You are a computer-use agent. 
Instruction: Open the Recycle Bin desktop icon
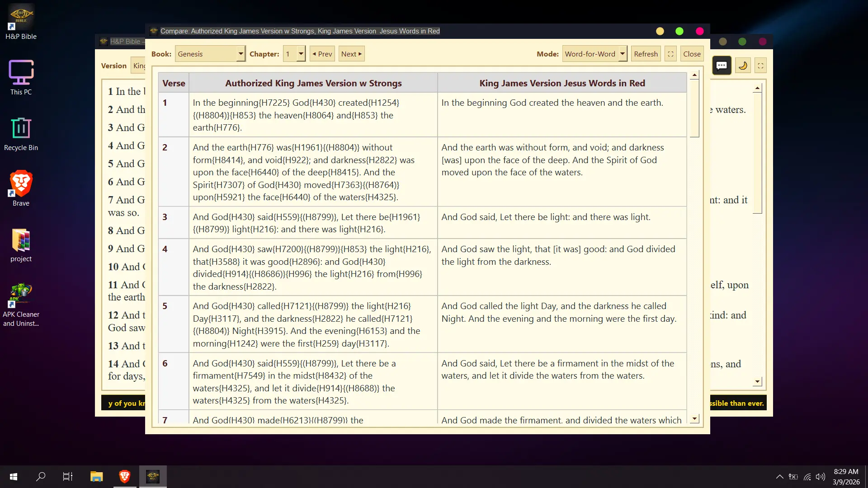point(21,134)
